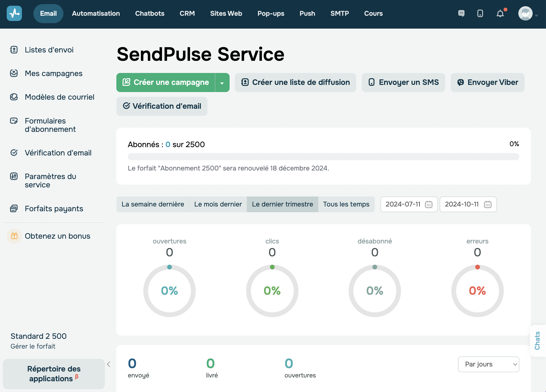Open the Chatbots tab
546x392 pixels.
(150, 14)
